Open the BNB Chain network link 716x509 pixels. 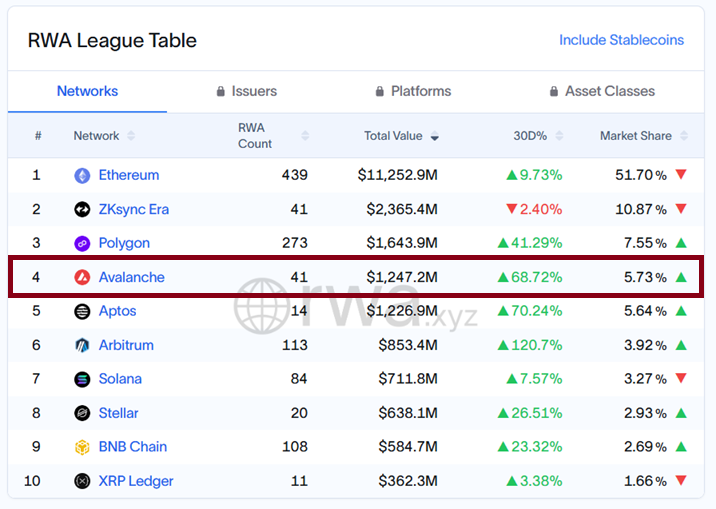pyautogui.click(x=133, y=447)
